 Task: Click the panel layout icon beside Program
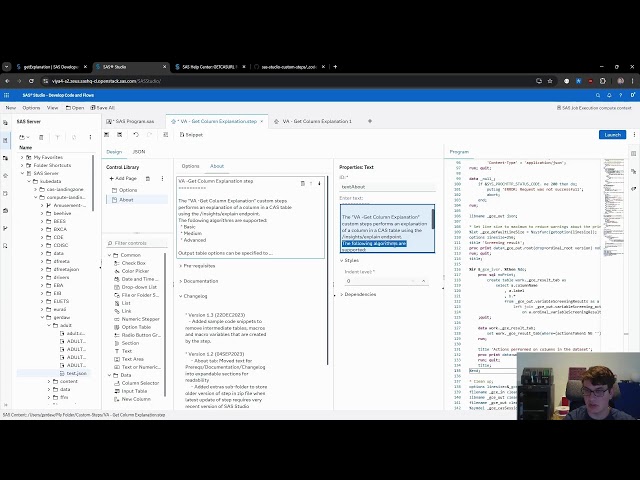coord(633,153)
